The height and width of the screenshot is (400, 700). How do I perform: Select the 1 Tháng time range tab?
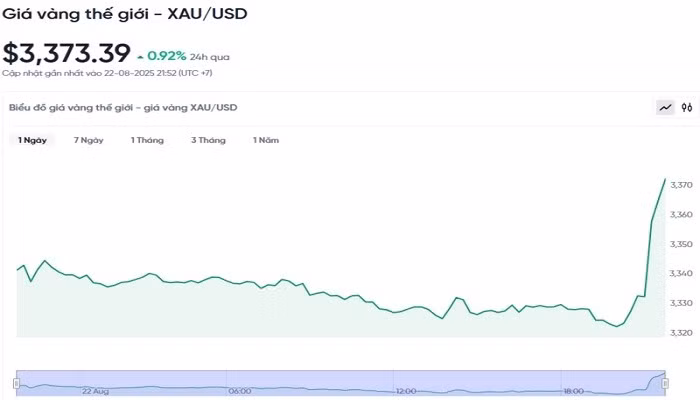[x=147, y=140]
